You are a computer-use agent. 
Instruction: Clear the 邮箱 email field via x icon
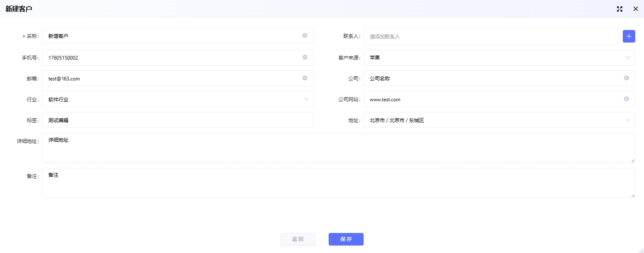pyautogui.click(x=305, y=78)
